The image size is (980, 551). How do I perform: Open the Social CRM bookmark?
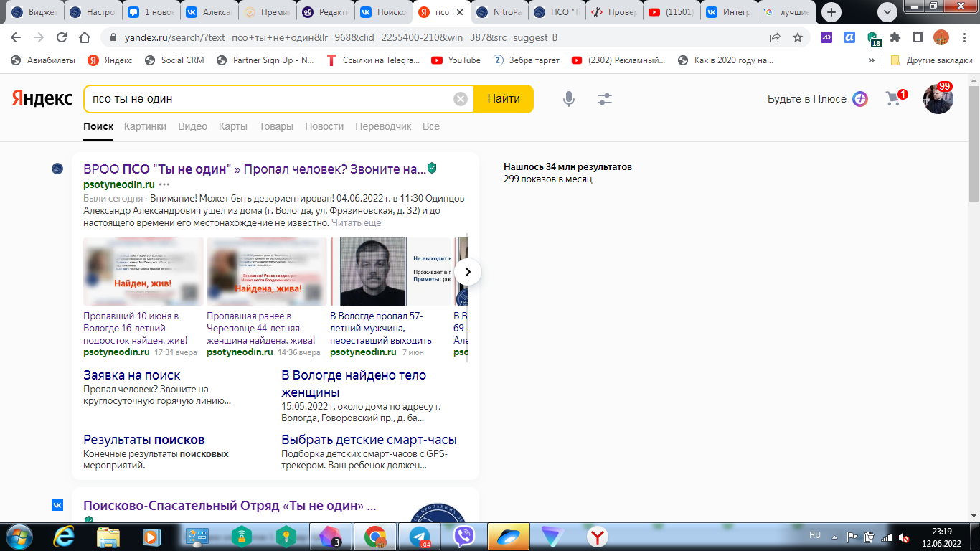174,60
